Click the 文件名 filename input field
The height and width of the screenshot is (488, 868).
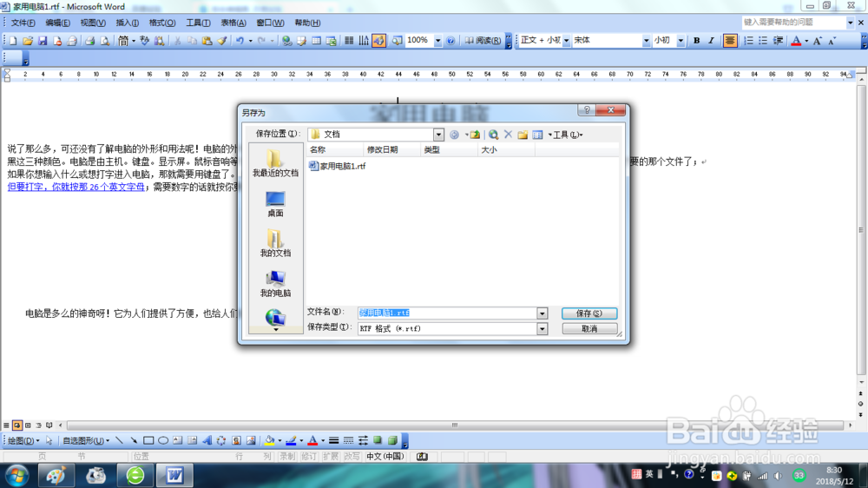click(x=447, y=313)
